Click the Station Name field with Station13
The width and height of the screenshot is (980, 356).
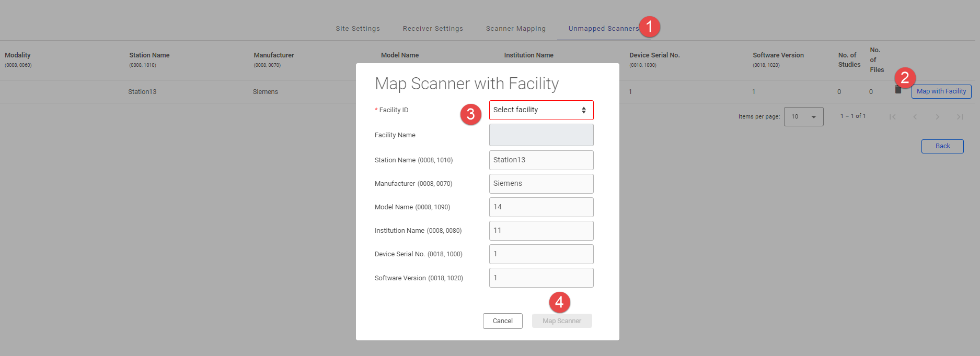pyautogui.click(x=541, y=160)
